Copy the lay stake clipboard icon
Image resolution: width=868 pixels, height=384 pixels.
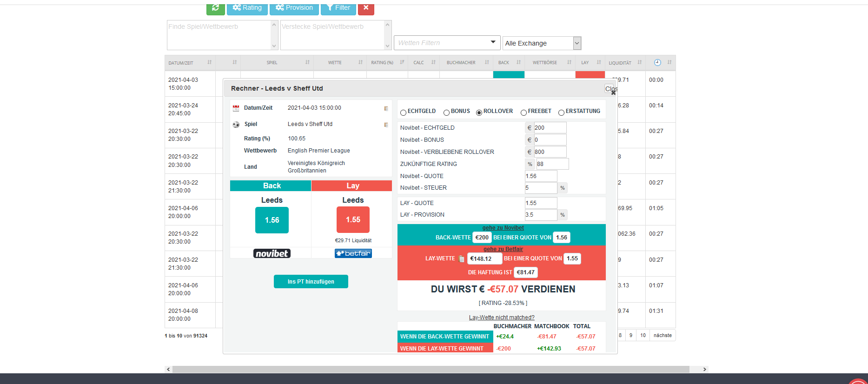coord(461,259)
